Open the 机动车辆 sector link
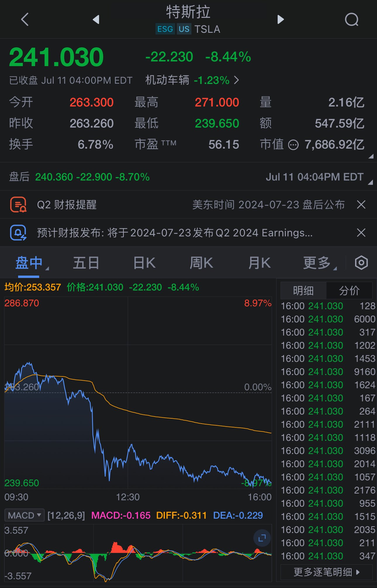 [192, 80]
